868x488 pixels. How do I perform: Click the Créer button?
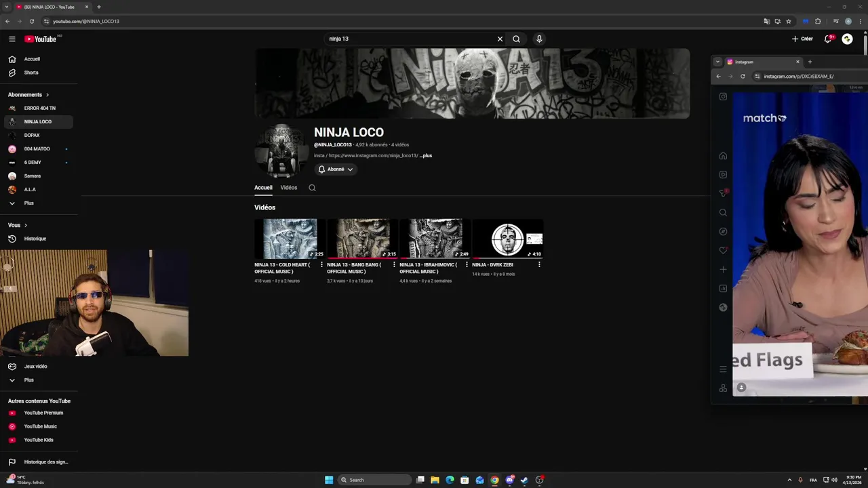(802, 39)
